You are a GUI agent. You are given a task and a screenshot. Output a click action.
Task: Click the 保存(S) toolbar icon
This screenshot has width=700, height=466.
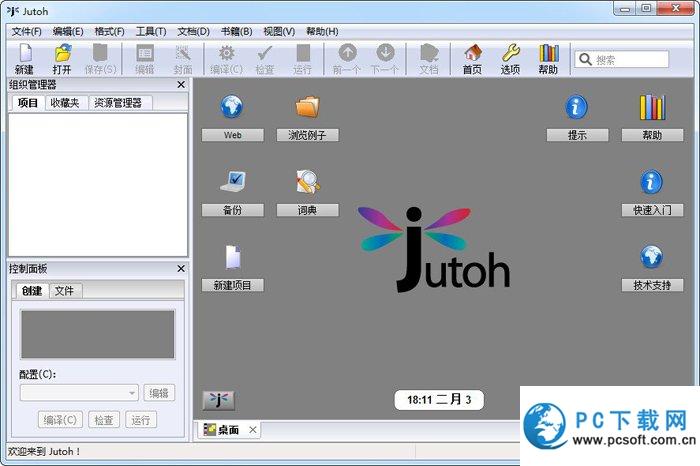[100, 54]
